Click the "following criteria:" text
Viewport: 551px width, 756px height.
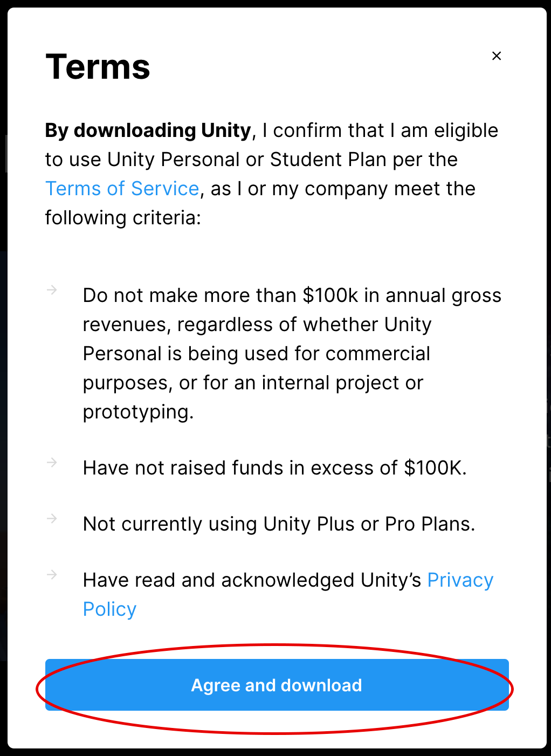coord(123,218)
